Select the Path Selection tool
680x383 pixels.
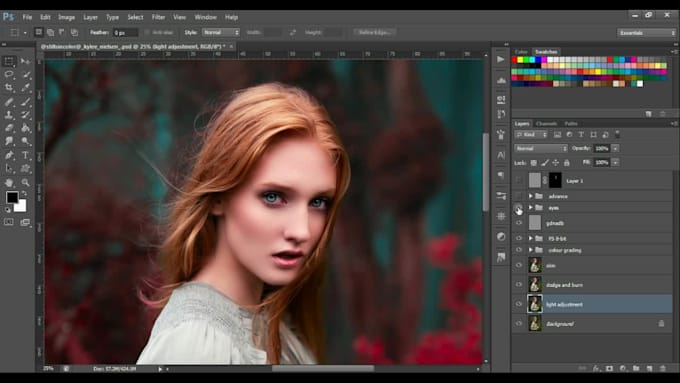click(9, 168)
